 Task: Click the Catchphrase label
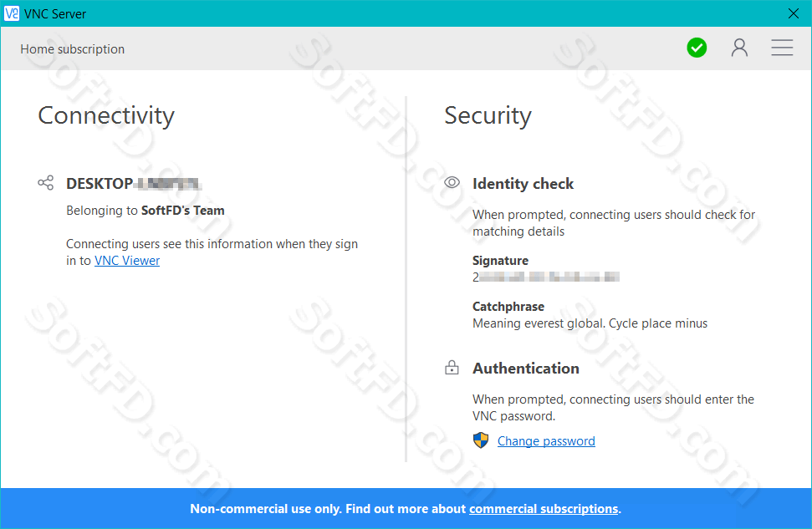[508, 307]
